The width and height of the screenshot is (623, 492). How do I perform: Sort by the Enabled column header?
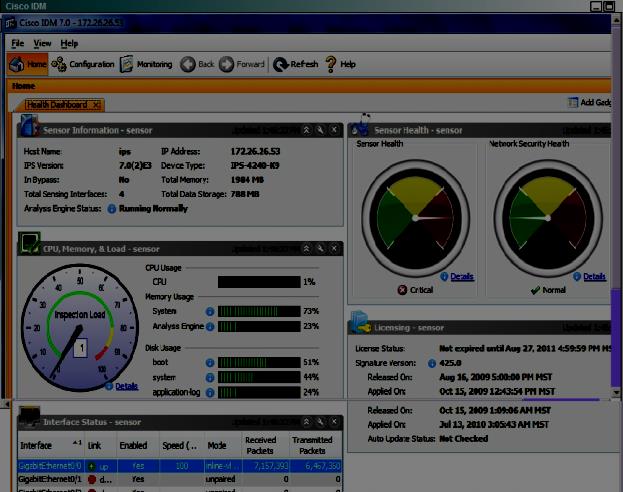tap(137, 446)
